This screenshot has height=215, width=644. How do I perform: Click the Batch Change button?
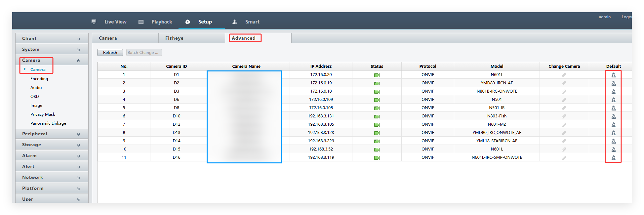coord(144,53)
